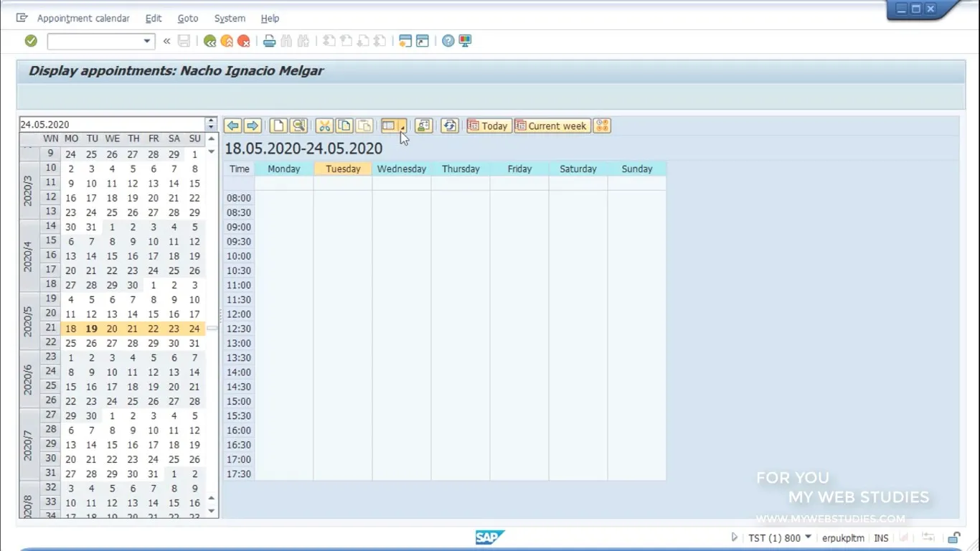Click inside the command input field

pyautogui.click(x=94, y=41)
